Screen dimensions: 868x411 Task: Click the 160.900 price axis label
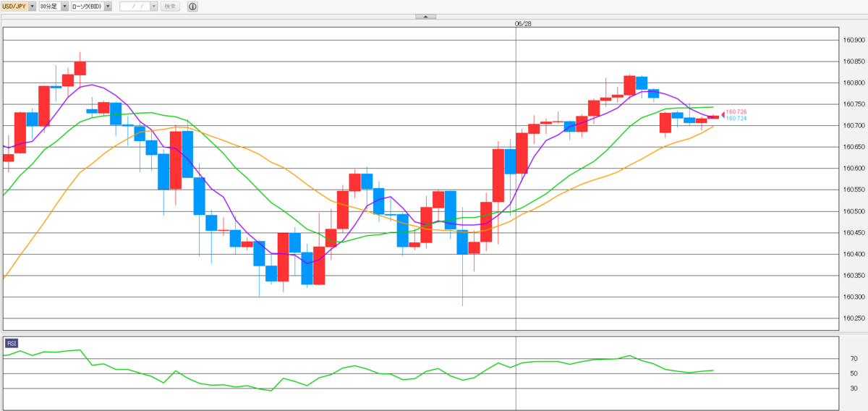[854, 41]
